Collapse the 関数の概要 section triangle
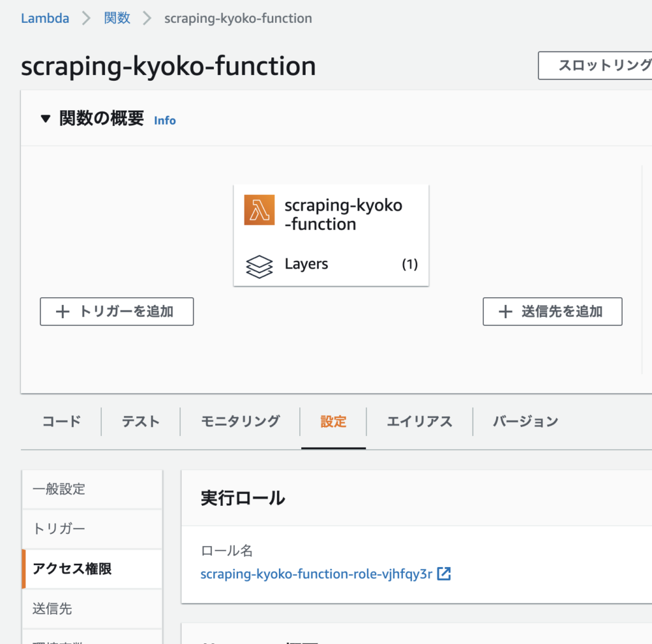Viewport: 652px width, 644px height. point(46,119)
